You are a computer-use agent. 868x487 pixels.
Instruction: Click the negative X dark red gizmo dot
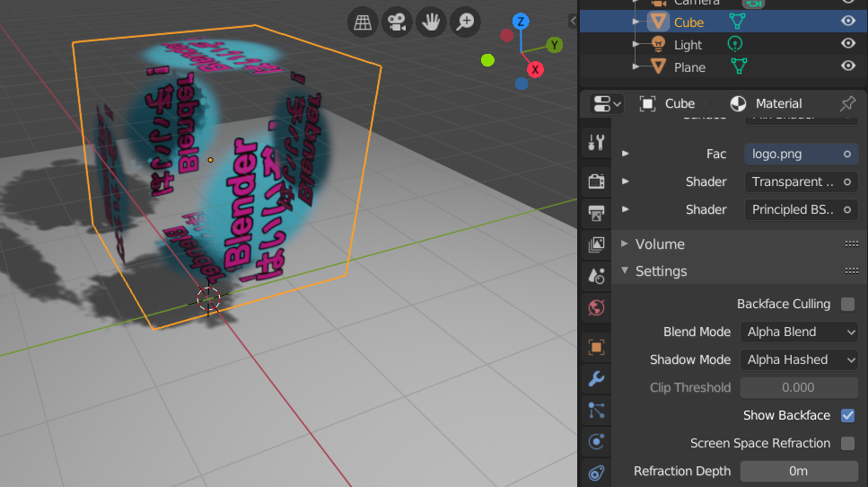coord(506,35)
